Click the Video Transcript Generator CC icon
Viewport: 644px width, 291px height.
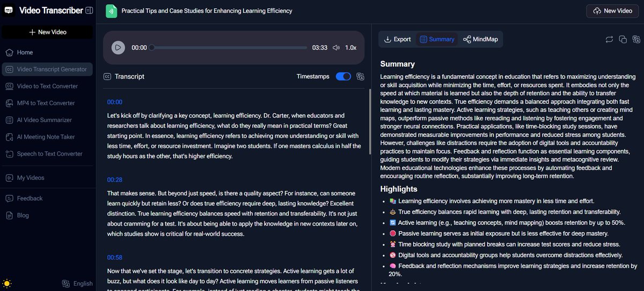click(9, 69)
